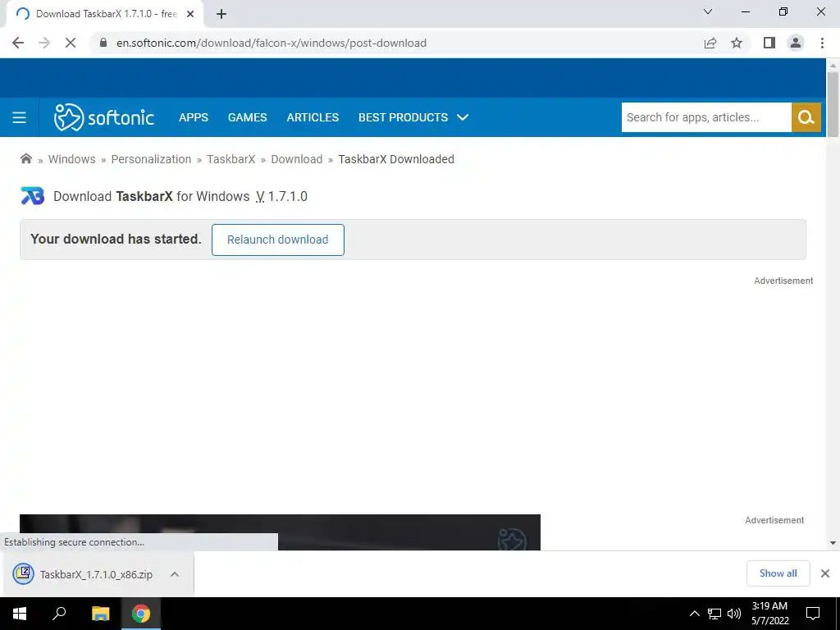The image size is (840, 630).
Task: Open tab search dropdown arrow
Action: tap(708, 11)
